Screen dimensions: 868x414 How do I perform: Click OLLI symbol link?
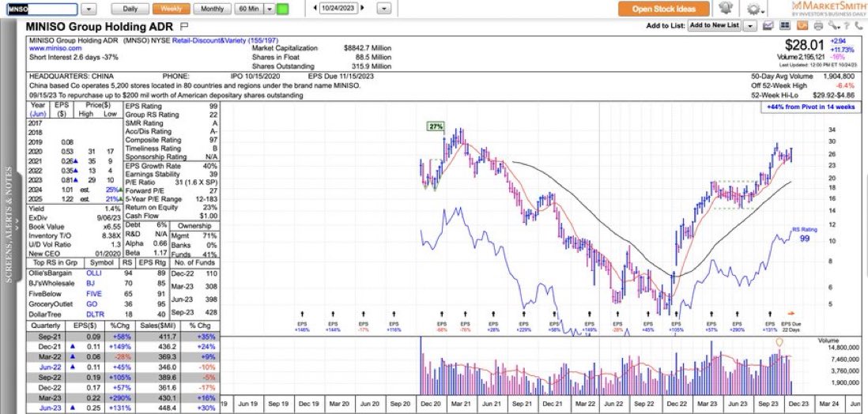pos(93,273)
